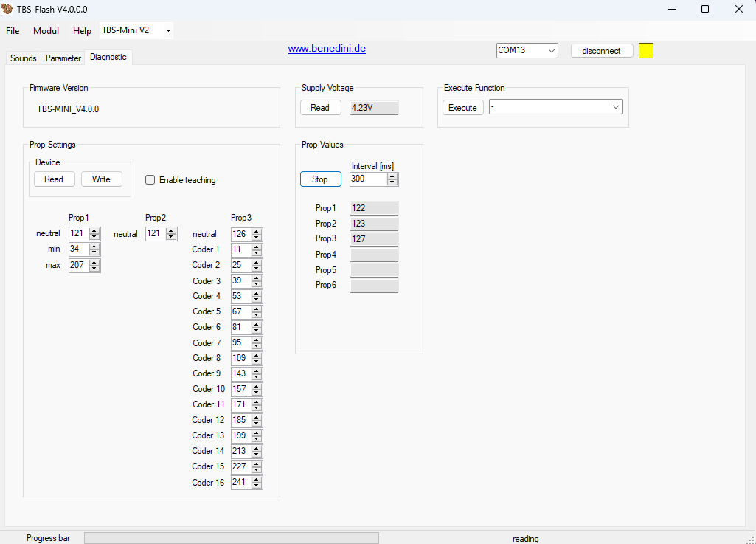Click the Prop1 live value 122
Image resolution: width=756 pixels, height=544 pixels.
(374, 208)
